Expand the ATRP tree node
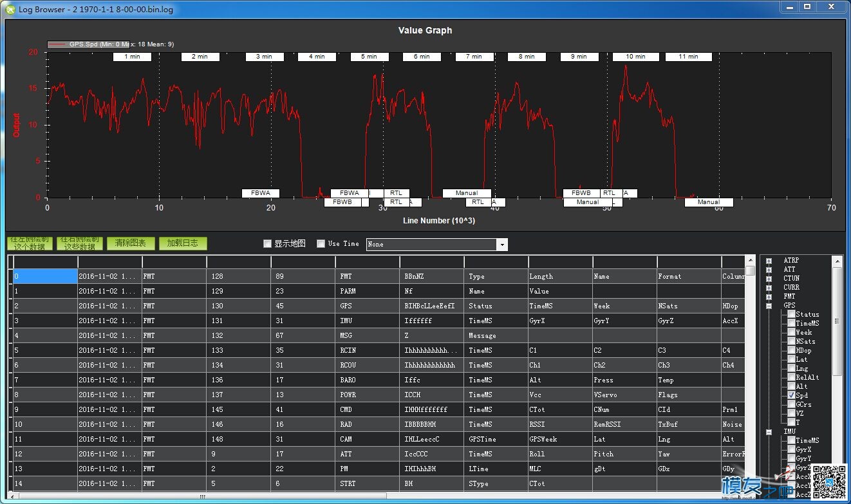The image size is (851, 504). tap(769, 261)
